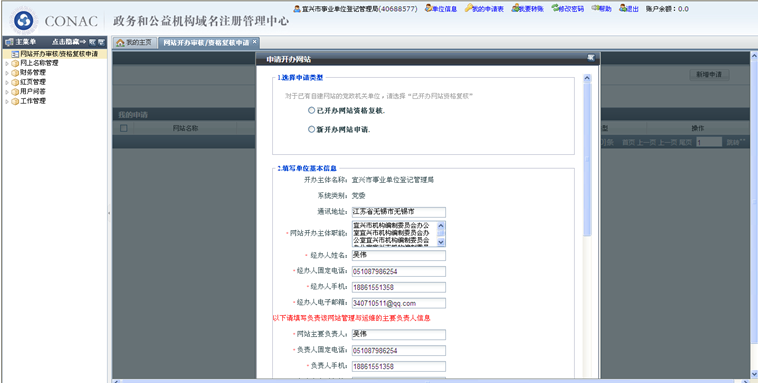758x383 pixels.
Task: Click the red notice about 主要负责人信息
Action: pyautogui.click(x=351, y=318)
